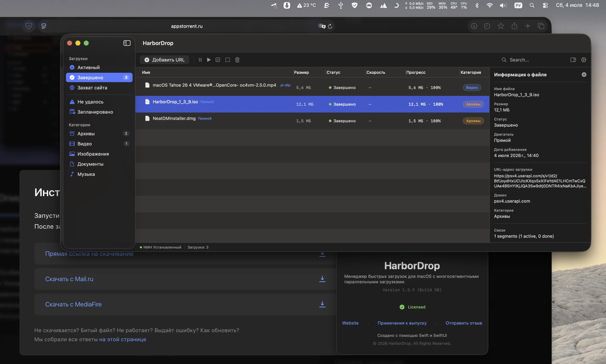Switch input source via РУ menu bar item
Image resolution: width=606 pixels, height=364 pixels.
pyautogui.click(x=518, y=5)
